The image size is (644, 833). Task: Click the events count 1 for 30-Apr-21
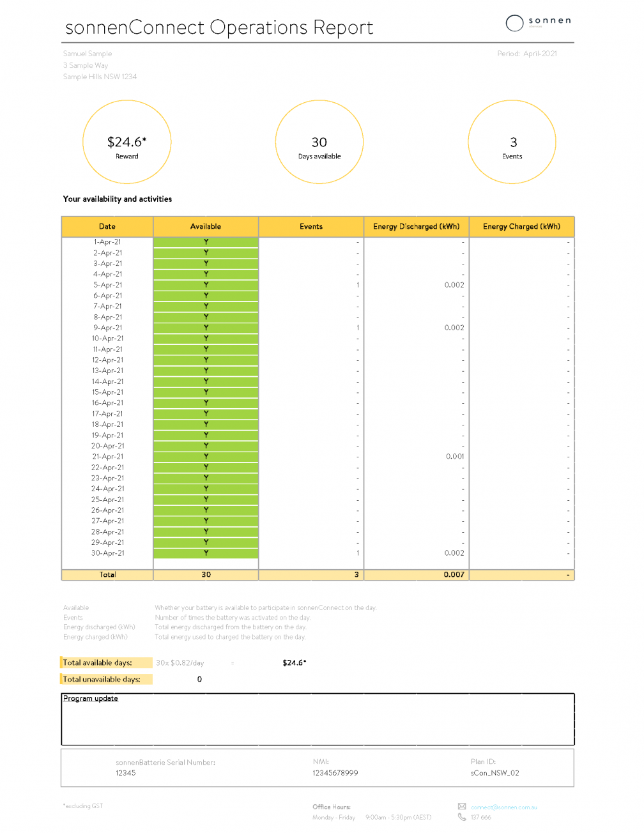[x=358, y=553]
